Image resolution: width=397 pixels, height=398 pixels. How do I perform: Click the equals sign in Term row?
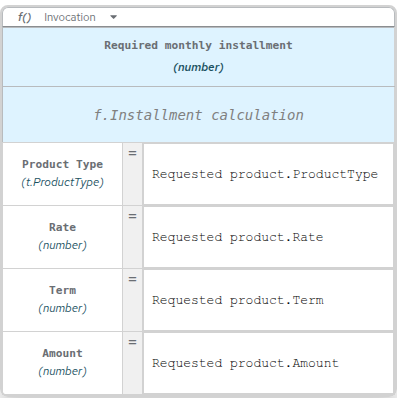point(133,279)
